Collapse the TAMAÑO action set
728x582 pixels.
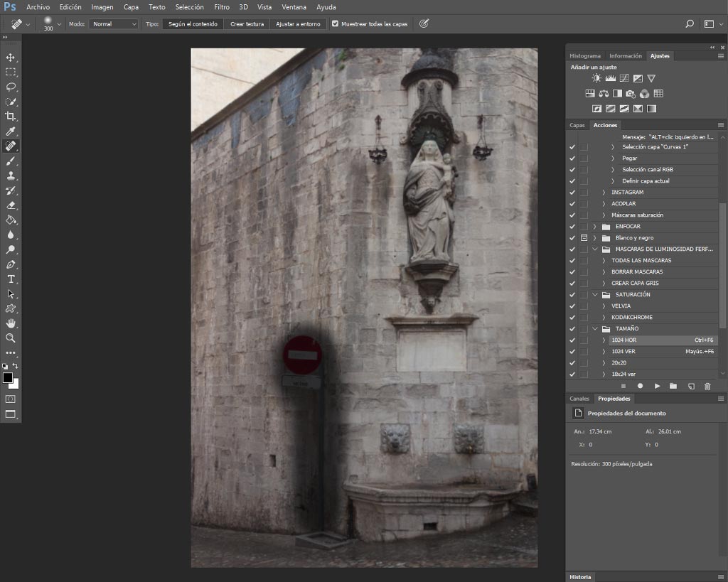pos(595,328)
